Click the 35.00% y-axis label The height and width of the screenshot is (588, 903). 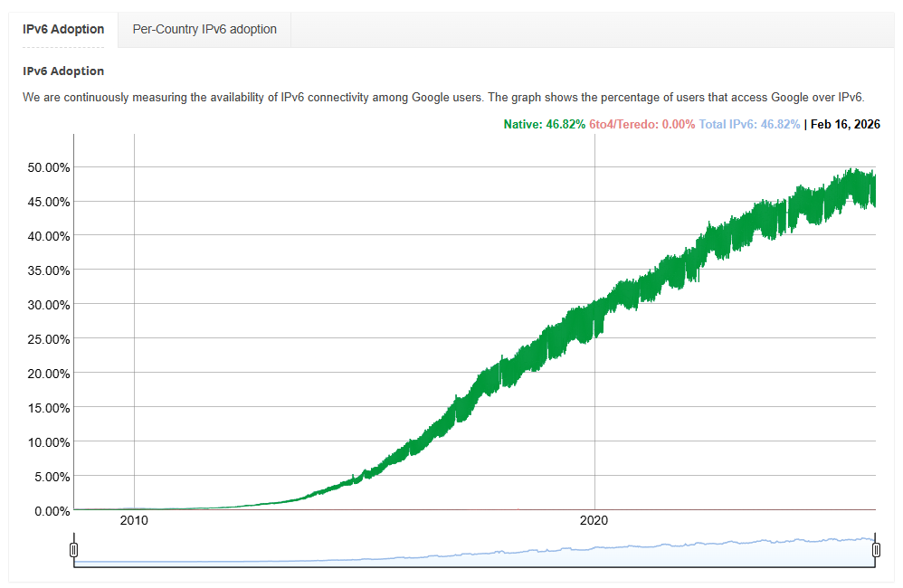(x=48, y=270)
